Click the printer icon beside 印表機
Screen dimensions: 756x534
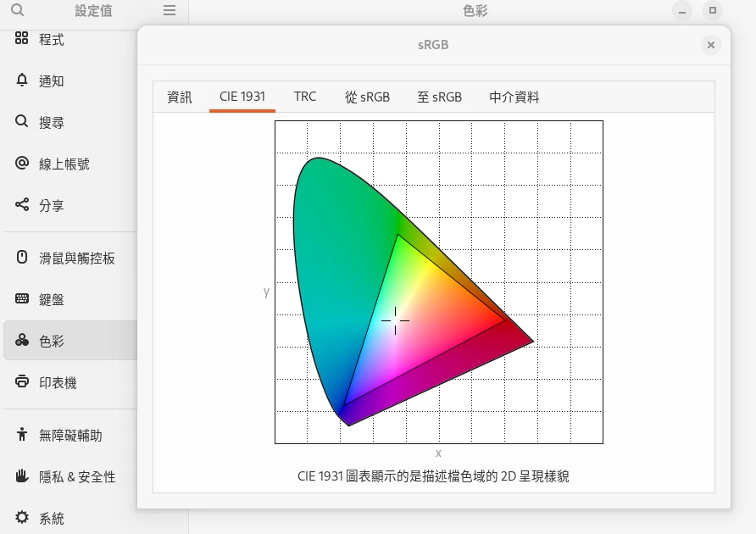(22, 382)
